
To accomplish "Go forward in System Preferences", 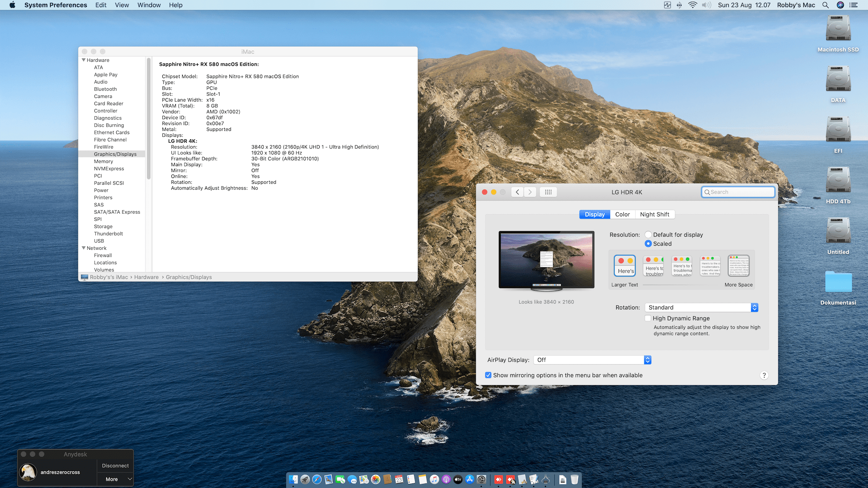I will [x=530, y=192].
